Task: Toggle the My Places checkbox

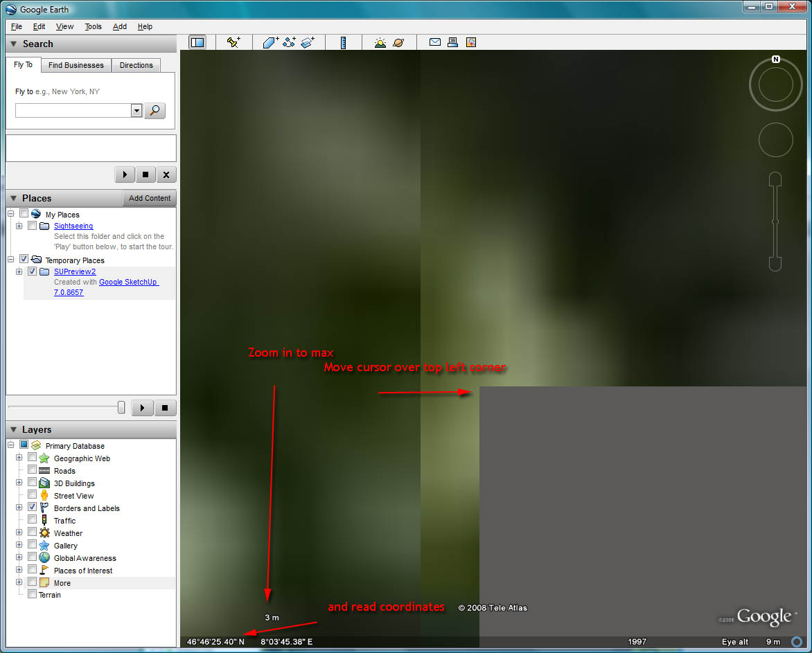Action: (24, 213)
